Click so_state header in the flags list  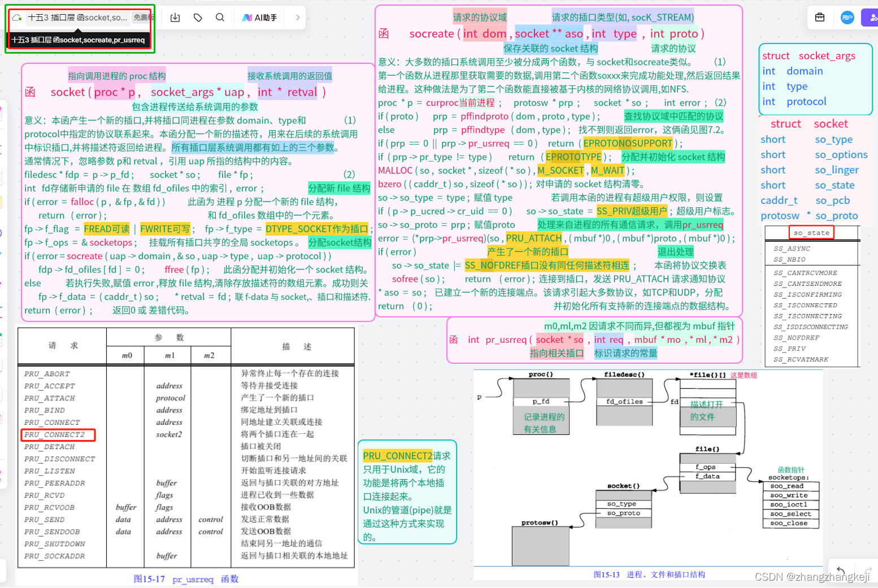click(811, 233)
